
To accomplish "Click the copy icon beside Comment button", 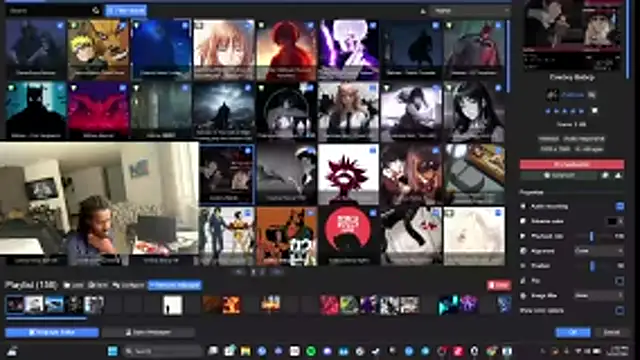I will (x=605, y=176).
